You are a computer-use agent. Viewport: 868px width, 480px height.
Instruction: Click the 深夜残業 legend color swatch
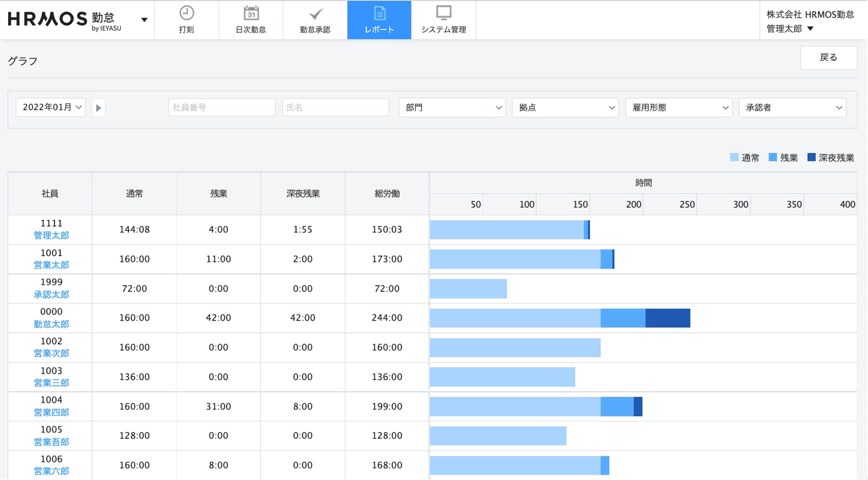tap(811, 158)
